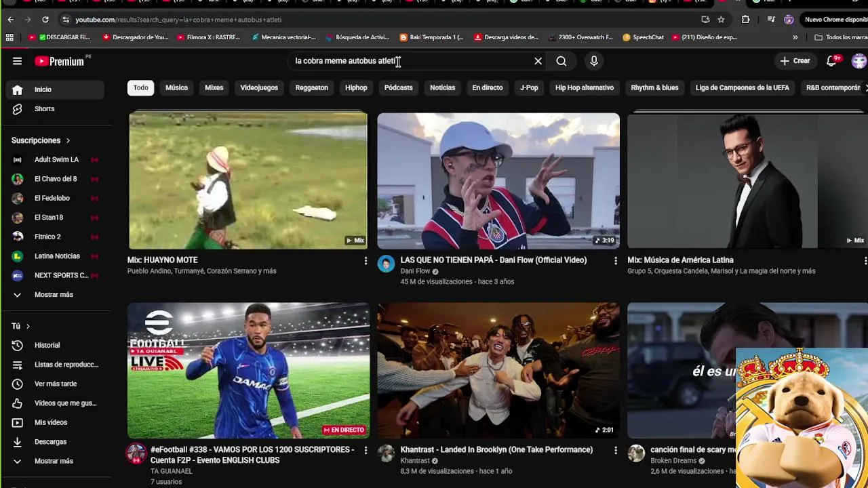Open Shorts from the sidebar

point(56,108)
